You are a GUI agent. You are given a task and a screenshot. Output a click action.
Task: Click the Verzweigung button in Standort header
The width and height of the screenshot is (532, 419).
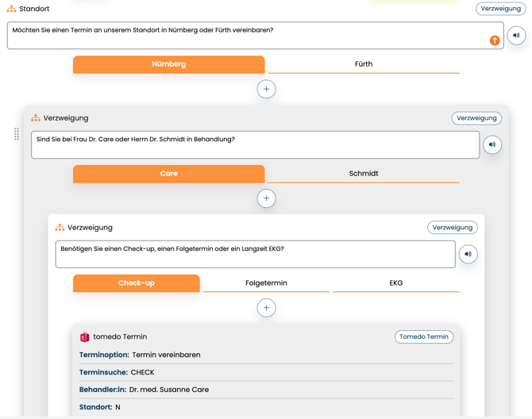point(500,9)
